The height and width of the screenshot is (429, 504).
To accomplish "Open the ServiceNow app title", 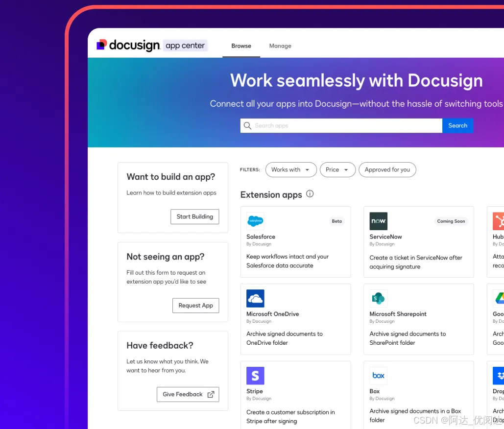I will pyautogui.click(x=385, y=237).
